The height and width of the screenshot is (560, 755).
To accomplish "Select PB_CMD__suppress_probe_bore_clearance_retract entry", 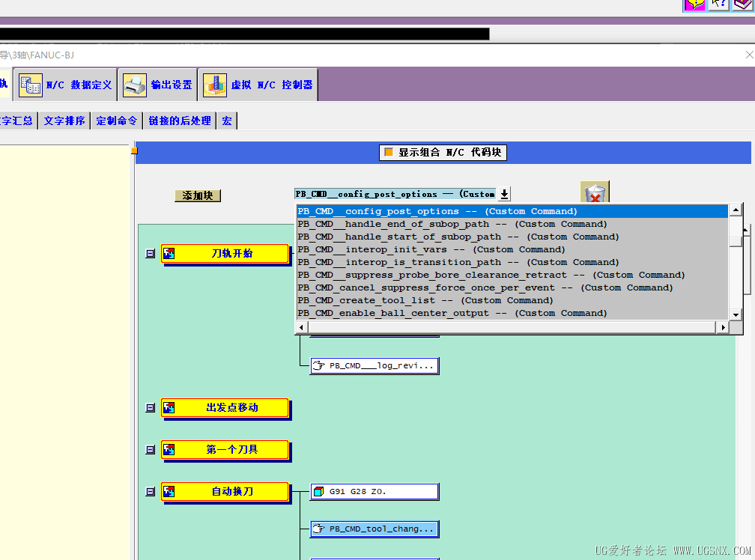I will [512, 275].
